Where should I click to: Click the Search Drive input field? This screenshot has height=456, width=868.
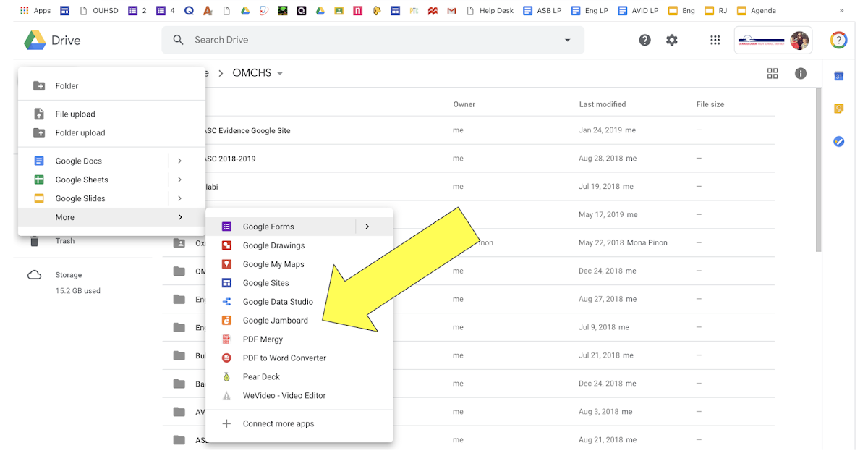(x=373, y=40)
